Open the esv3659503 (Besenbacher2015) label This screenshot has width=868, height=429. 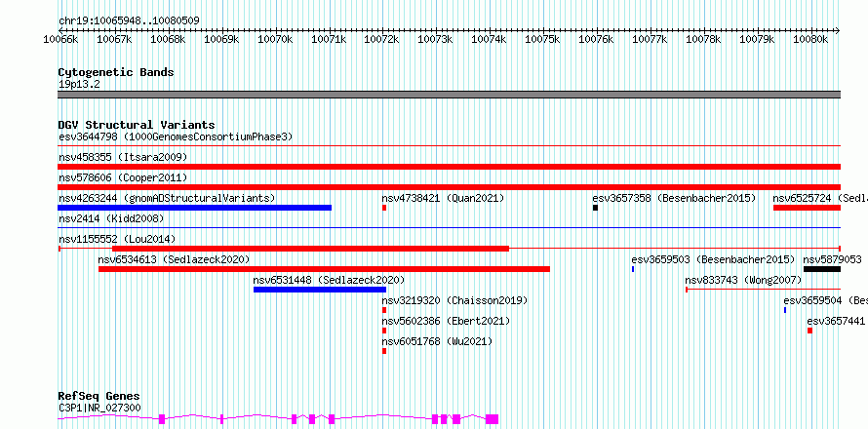point(713,259)
